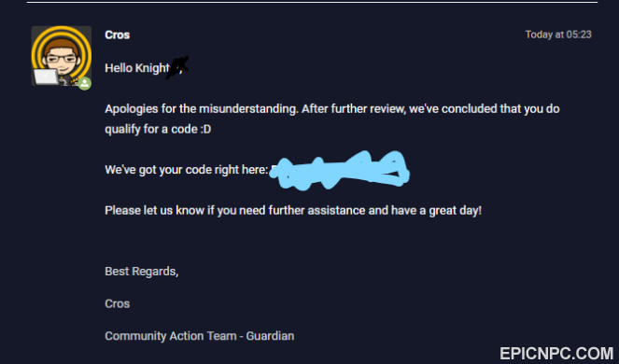Viewport: 619px width, 364px height.
Task: Open Cros's profile avatar picture
Action: coord(62,56)
